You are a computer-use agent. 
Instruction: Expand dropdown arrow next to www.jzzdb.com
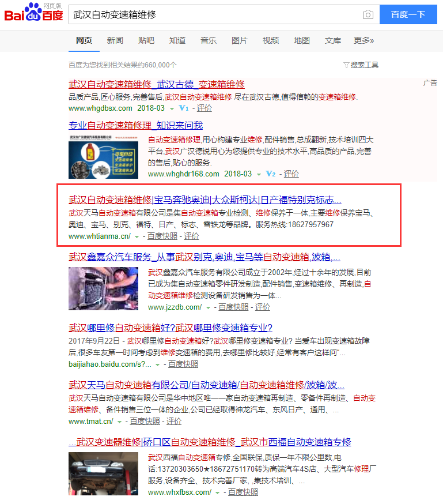point(209,307)
